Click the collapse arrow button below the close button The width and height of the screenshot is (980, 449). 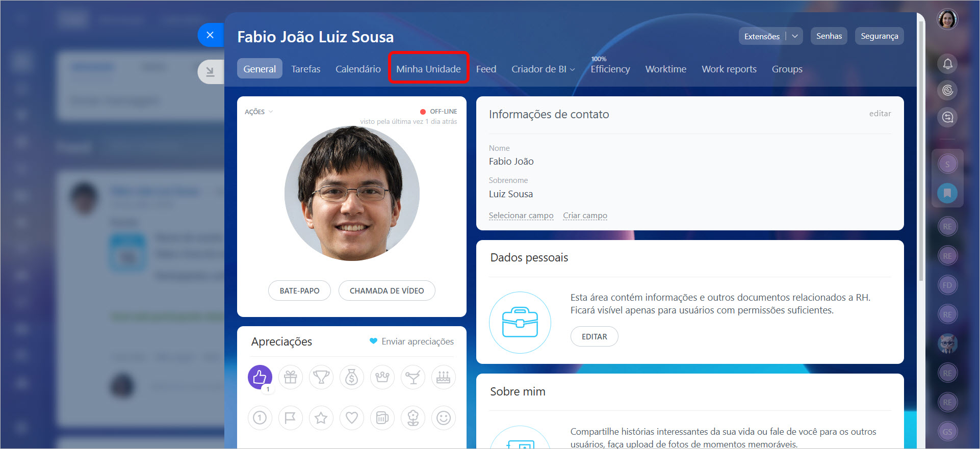click(x=210, y=72)
